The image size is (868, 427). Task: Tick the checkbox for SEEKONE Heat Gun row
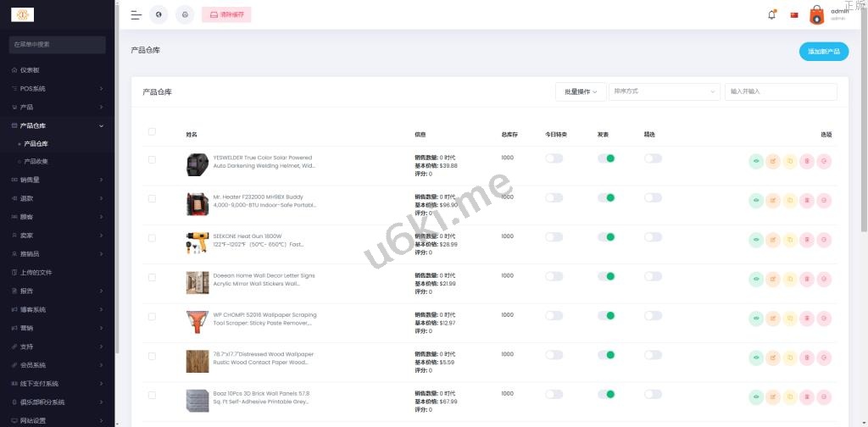coord(152,238)
